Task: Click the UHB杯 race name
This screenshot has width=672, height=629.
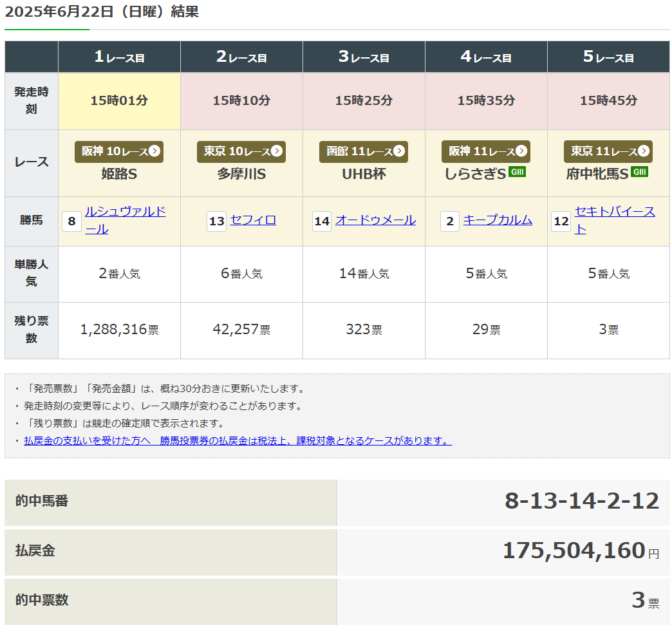Action: (364, 174)
